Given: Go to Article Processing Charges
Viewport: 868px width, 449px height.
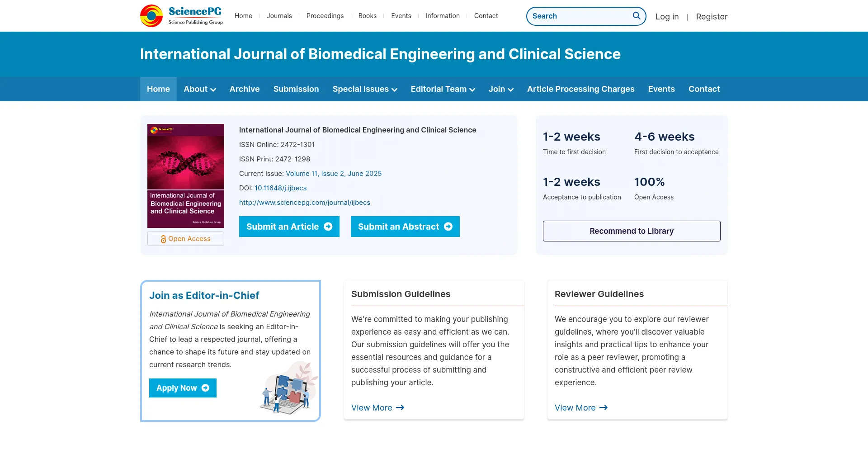Looking at the screenshot, I should click(580, 89).
